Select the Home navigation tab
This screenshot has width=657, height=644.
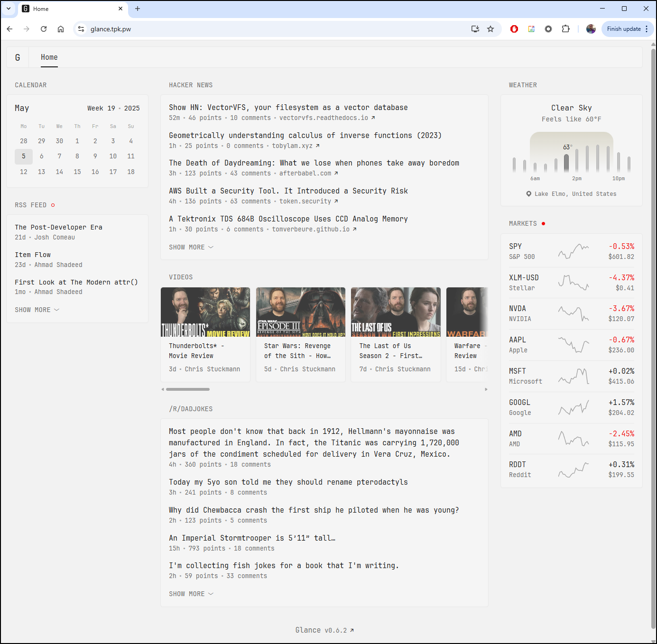pyautogui.click(x=49, y=57)
